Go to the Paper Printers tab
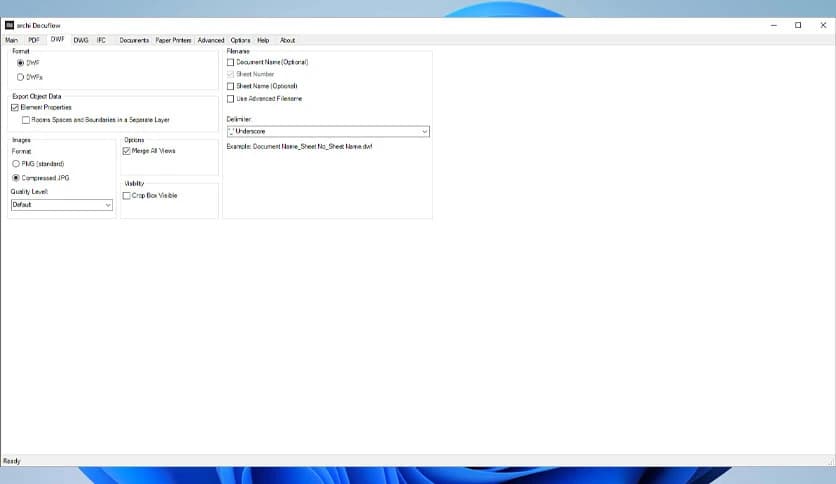Viewport: 836px width, 484px height. tap(173, 40)
